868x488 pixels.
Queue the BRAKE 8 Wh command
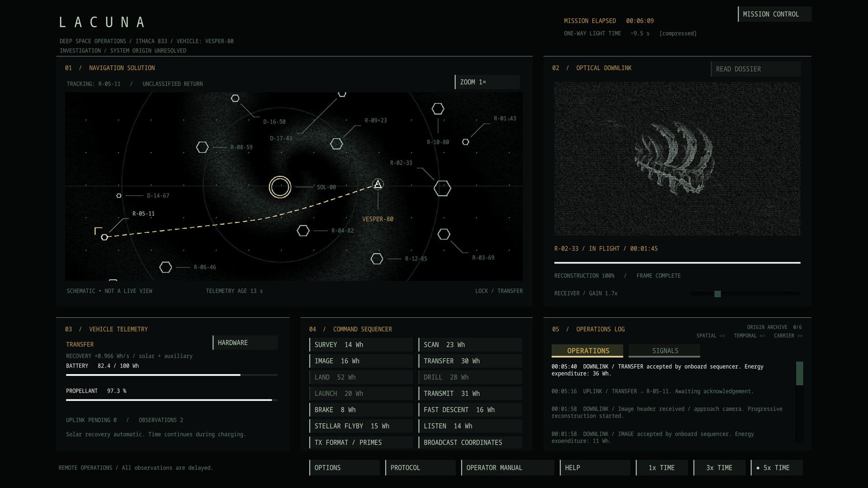(x=361, y=410)
